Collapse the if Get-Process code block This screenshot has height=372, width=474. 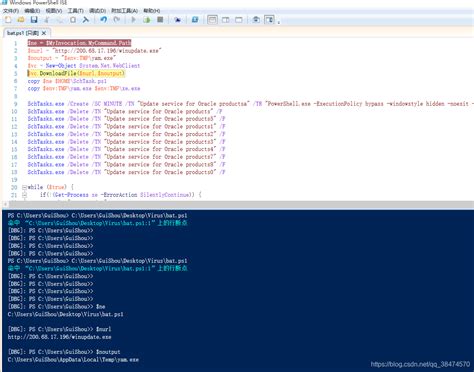24,195
